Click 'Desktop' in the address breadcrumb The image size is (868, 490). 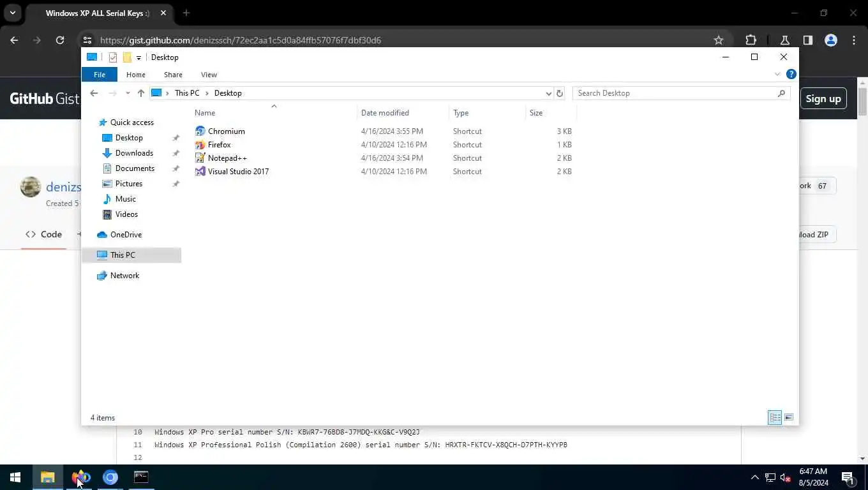click(x=228, y=93)
